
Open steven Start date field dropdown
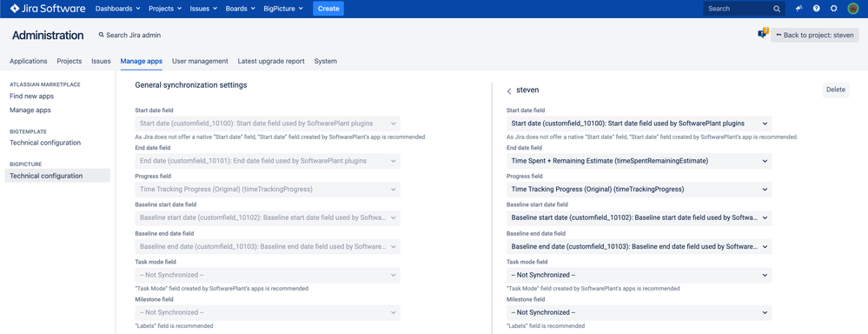(x=639, y=123)
